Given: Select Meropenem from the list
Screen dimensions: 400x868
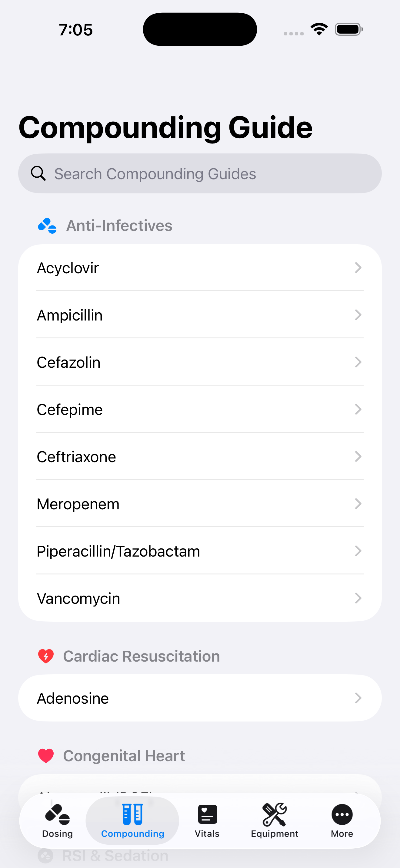Looking at the screenshot, I should pyautogui.click(x=78, y=504).
